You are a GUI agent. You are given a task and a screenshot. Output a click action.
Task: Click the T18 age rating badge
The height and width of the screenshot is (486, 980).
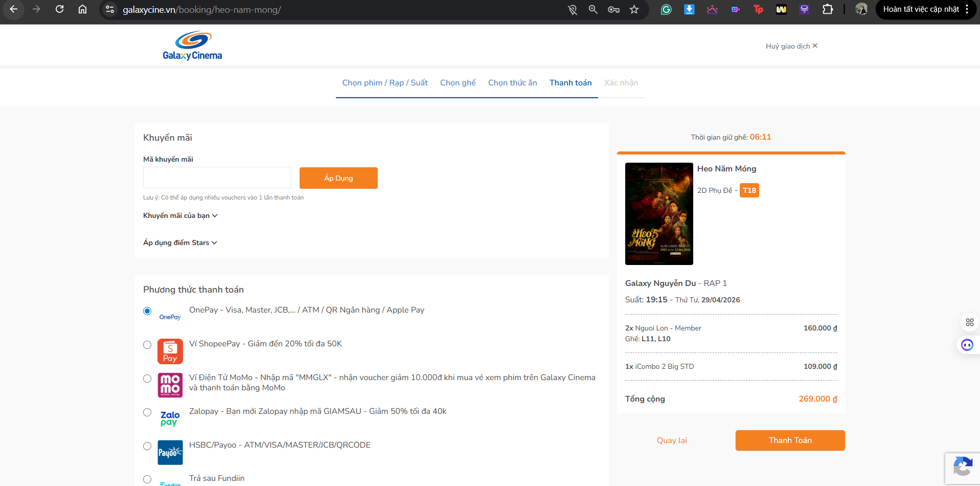tap(749, 190)
